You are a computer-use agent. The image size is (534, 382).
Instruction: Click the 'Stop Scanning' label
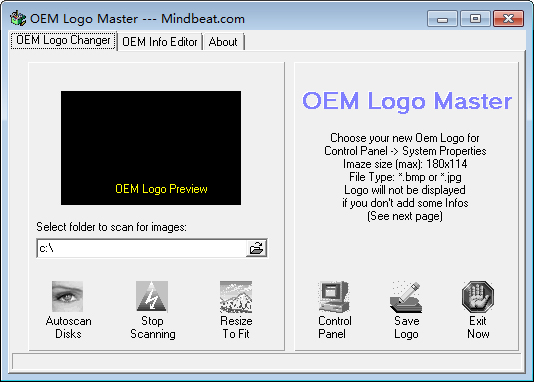click(153, 327)
